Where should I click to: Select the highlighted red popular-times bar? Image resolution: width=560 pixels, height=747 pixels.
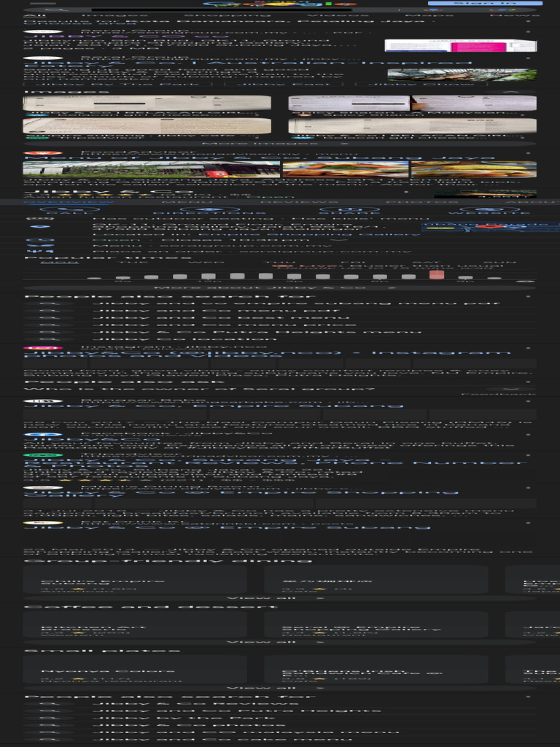coord(437,274)
